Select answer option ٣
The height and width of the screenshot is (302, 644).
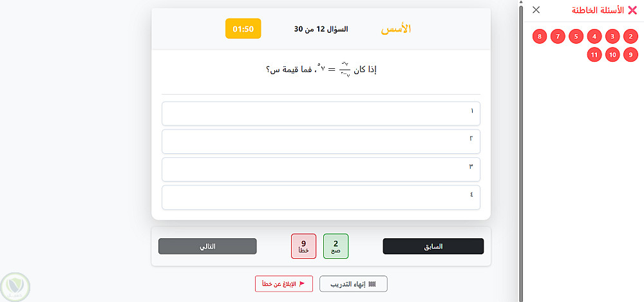[x=321, y=169]
